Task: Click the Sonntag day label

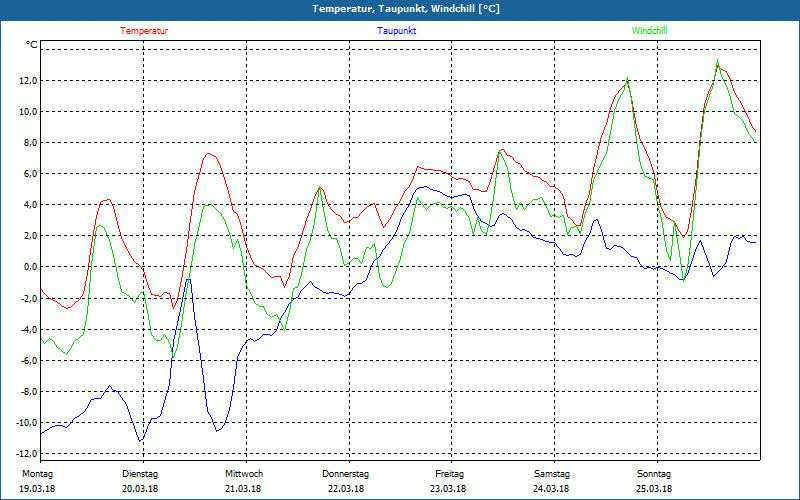Action: pyautogui.click(x=654, y=474)
